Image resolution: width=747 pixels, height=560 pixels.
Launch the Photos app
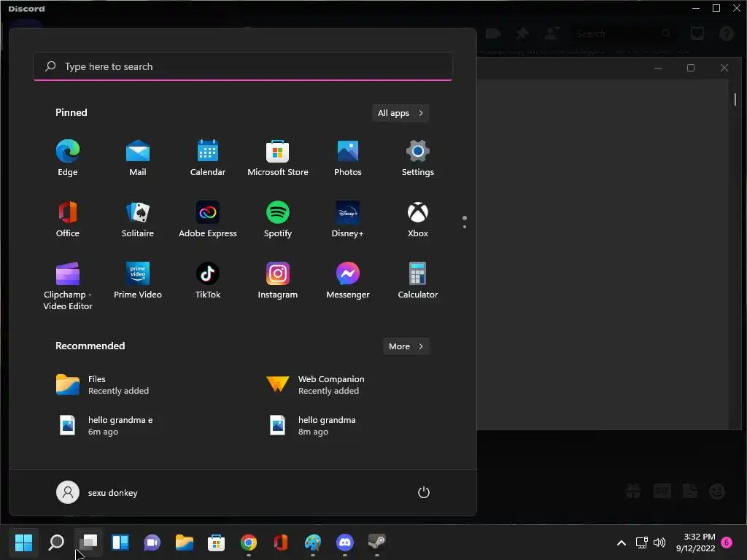(348, 158)
